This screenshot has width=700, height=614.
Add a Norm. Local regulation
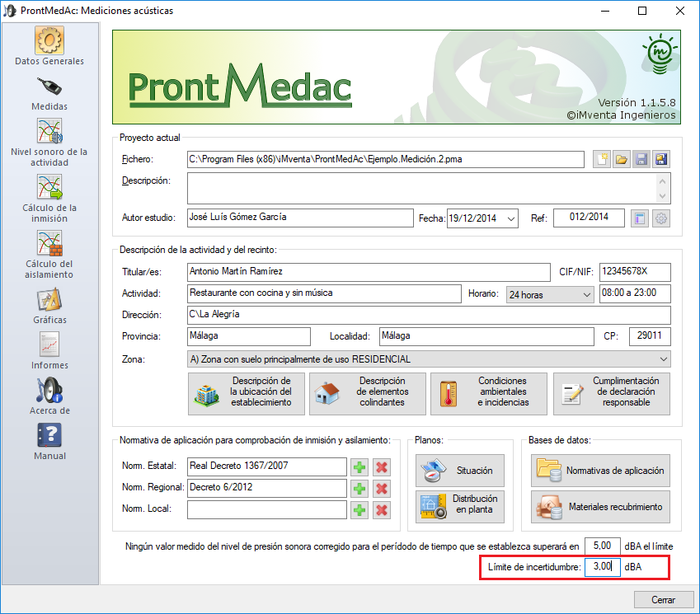tap(359, 510)
